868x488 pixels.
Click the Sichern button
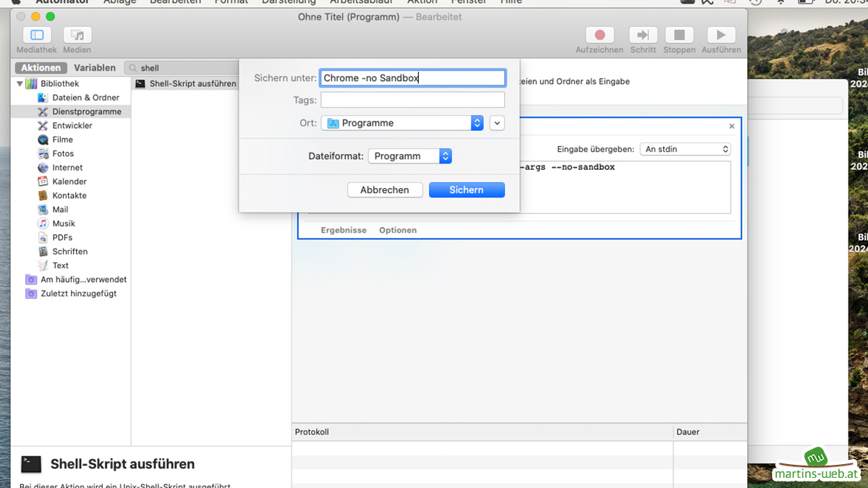tap(467, 190)
